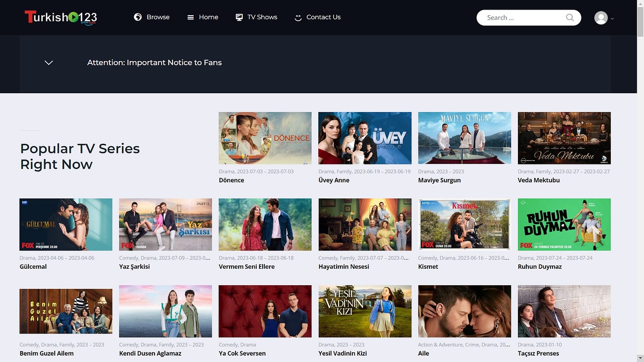Click the Taçsız Prenses title link
Viewport: 644px width, 362px height.
(x=539, y=353)
